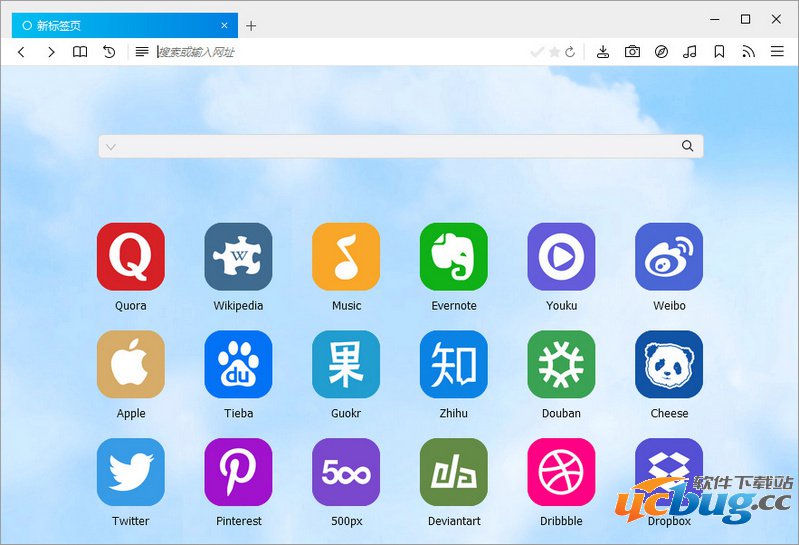The height and width of the screenshot is (545, 799).
Task: Star the page as favorite
Action: [x=555, y=51]
